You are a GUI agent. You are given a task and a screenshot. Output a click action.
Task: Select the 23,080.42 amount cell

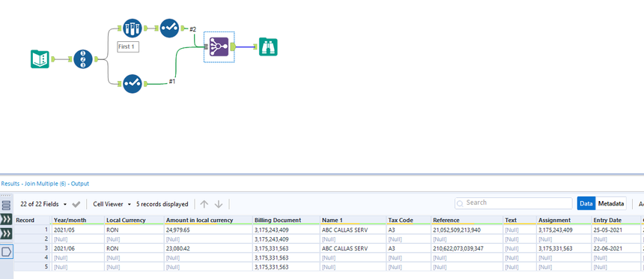(x=208, y=248)
